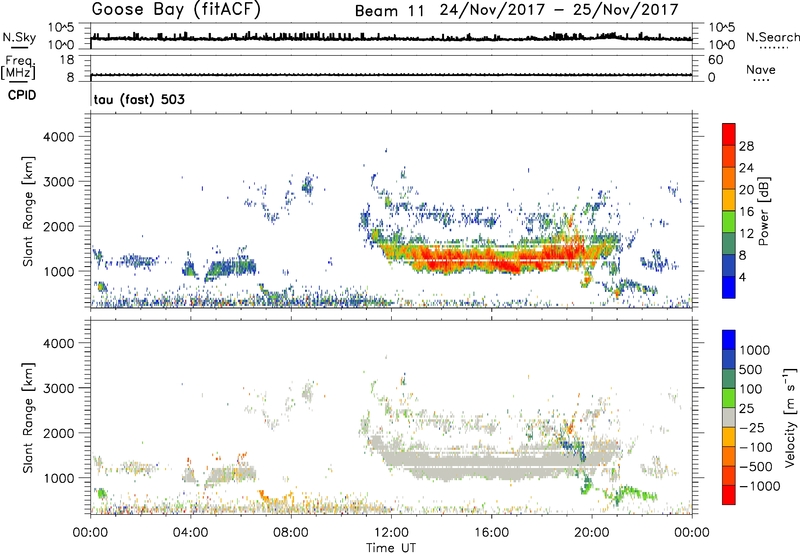Click the "Power [dB]" colorbar title
This screenshot has width=800, height=554.
point(763,211)
